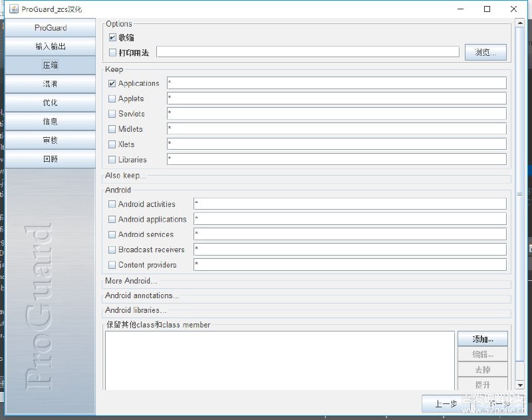532x420 pixels.
Task: Switch to the 信息 tab
Action: pyautogui.click(x=51, y=121)
